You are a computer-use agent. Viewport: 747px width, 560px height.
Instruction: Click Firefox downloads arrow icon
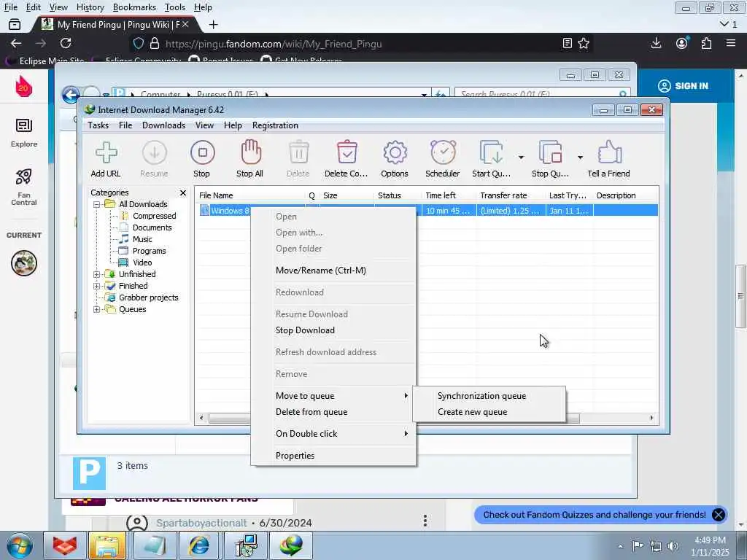[x=656, y=43]
